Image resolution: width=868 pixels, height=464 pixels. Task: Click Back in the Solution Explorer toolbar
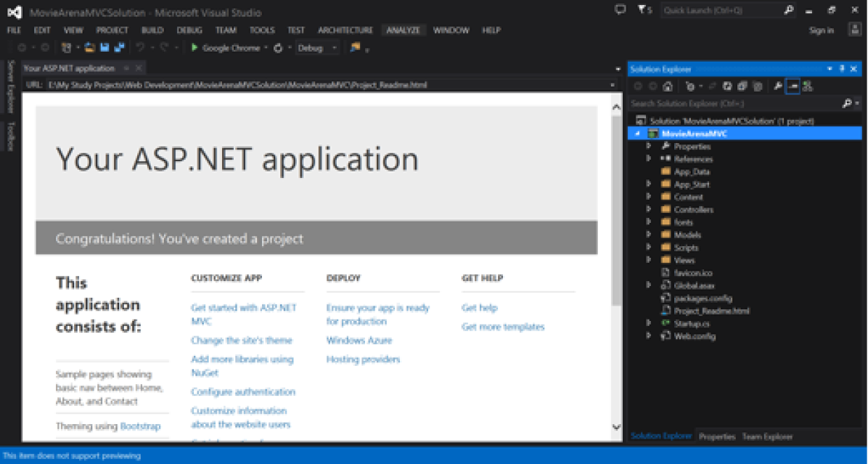point(638,86)
